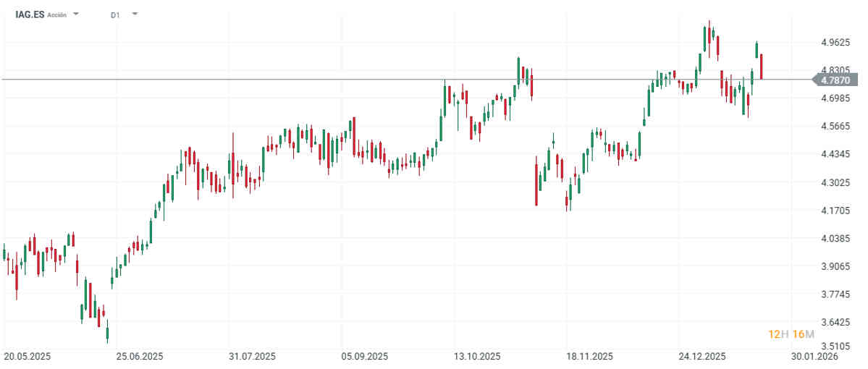Select the 4.7870 current price tag
This screenshot has width=868, height=369.
click(840, 80)
